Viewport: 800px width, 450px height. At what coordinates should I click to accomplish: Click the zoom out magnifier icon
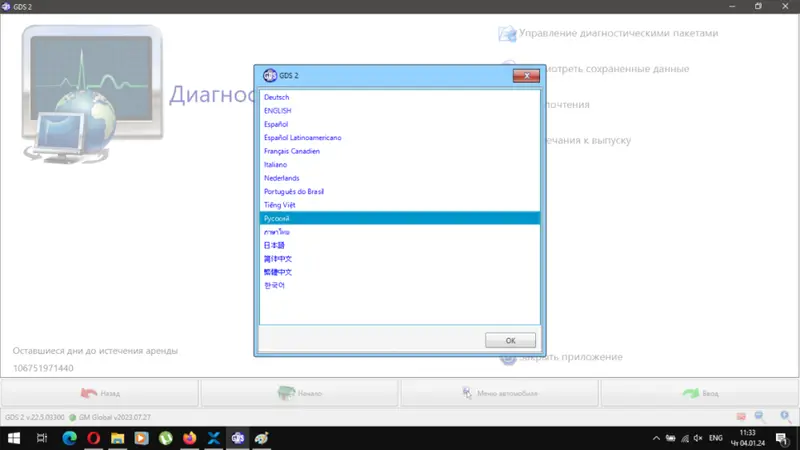point(760,417)
